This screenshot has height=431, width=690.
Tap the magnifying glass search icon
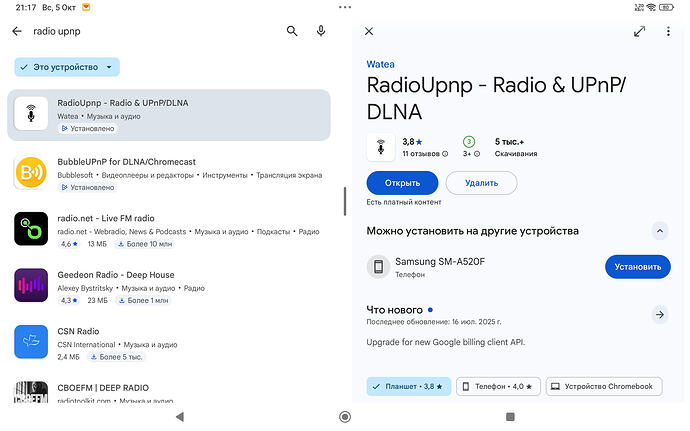[292, 31]
